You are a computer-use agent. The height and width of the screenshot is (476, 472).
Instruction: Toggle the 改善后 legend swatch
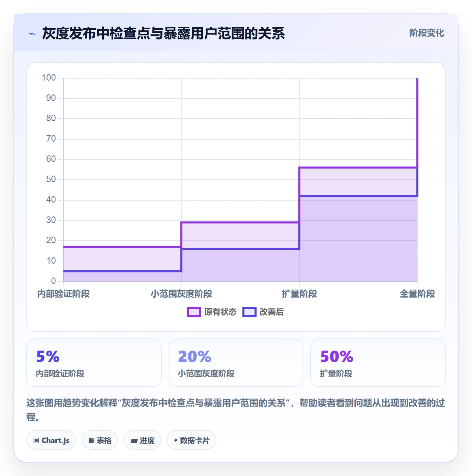pyautogui.click(x=249, y=312)
